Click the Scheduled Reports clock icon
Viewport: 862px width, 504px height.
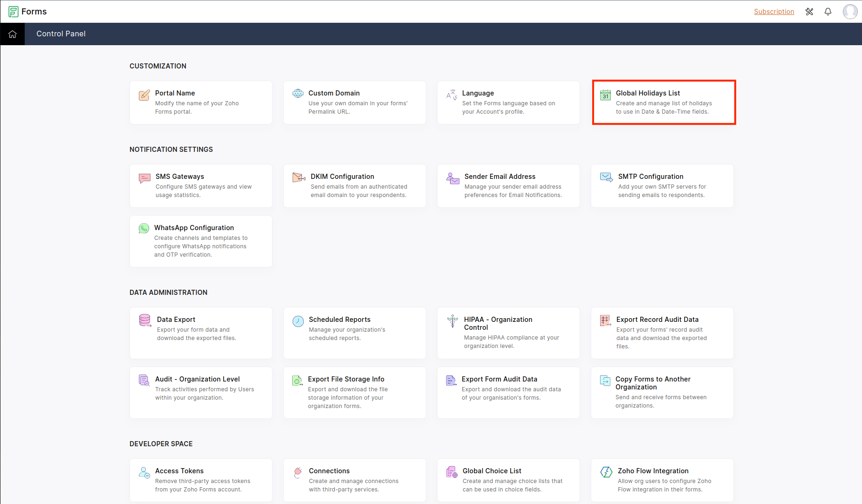(x=298, y=321)
